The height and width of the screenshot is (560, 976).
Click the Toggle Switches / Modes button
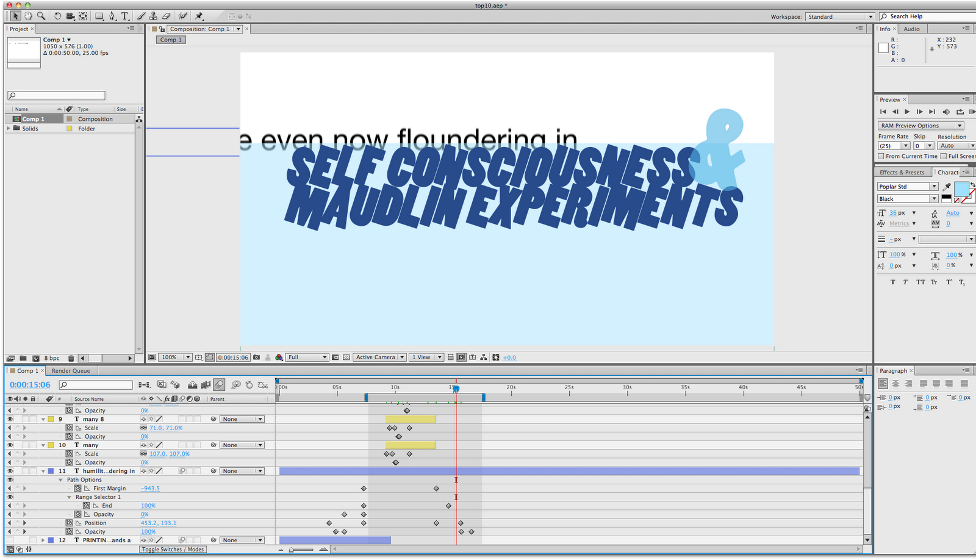coord(173,550)
